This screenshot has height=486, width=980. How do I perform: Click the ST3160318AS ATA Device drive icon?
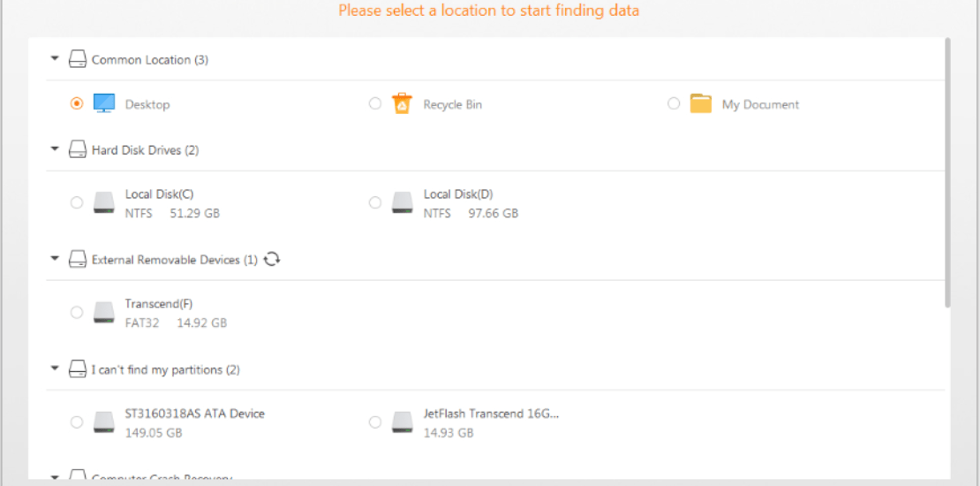(x=104, y=422)
